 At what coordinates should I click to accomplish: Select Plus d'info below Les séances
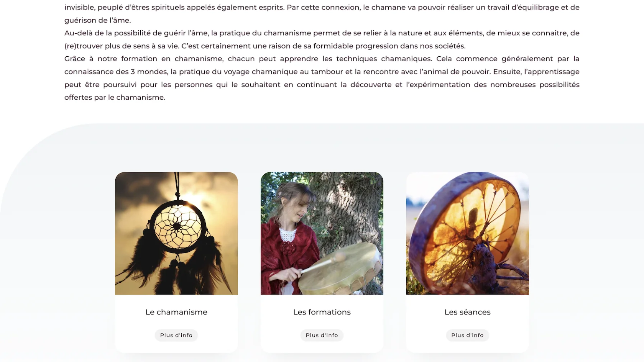[467, 335]
